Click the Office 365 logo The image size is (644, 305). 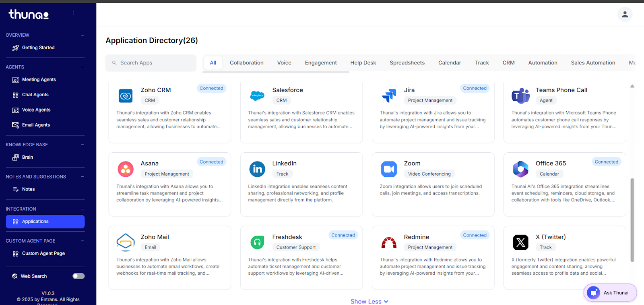pyautogui.click(x=520, y=169)
